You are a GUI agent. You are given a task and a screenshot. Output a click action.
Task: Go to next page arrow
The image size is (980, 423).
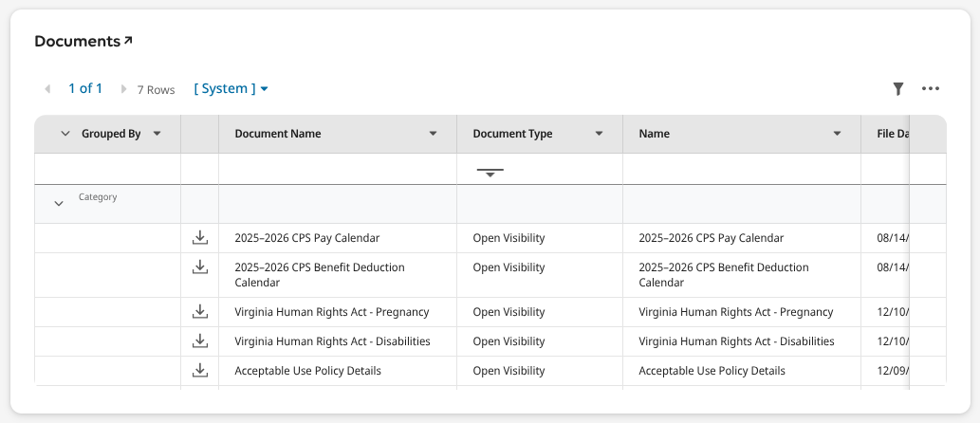coord(123,89)
